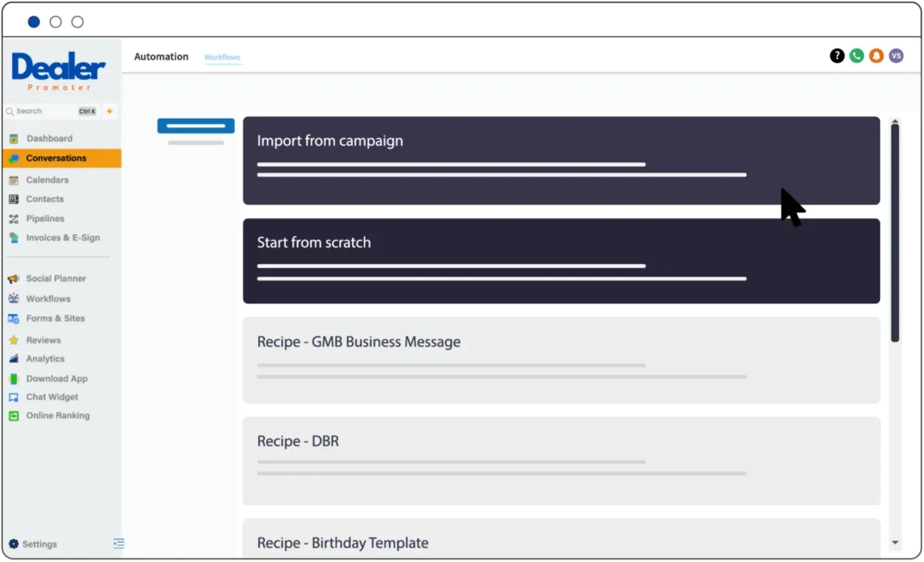Open the Invoices & E-Sign icon
The height and width of the screenshot is (562, 924).
(13, 239)
